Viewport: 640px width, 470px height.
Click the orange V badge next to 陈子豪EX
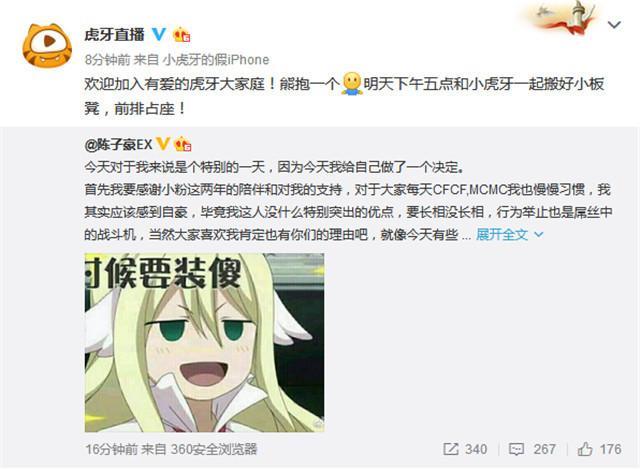[x=163, y=144]
